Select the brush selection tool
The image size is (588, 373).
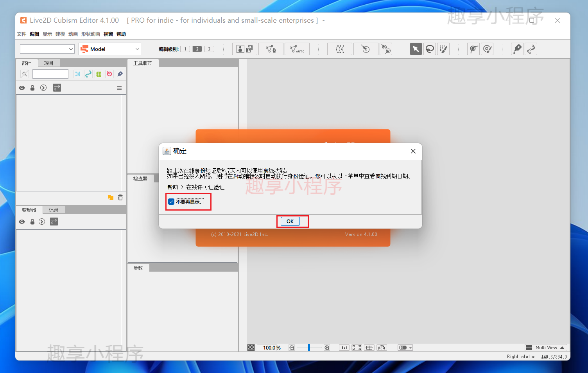[443, 49]
